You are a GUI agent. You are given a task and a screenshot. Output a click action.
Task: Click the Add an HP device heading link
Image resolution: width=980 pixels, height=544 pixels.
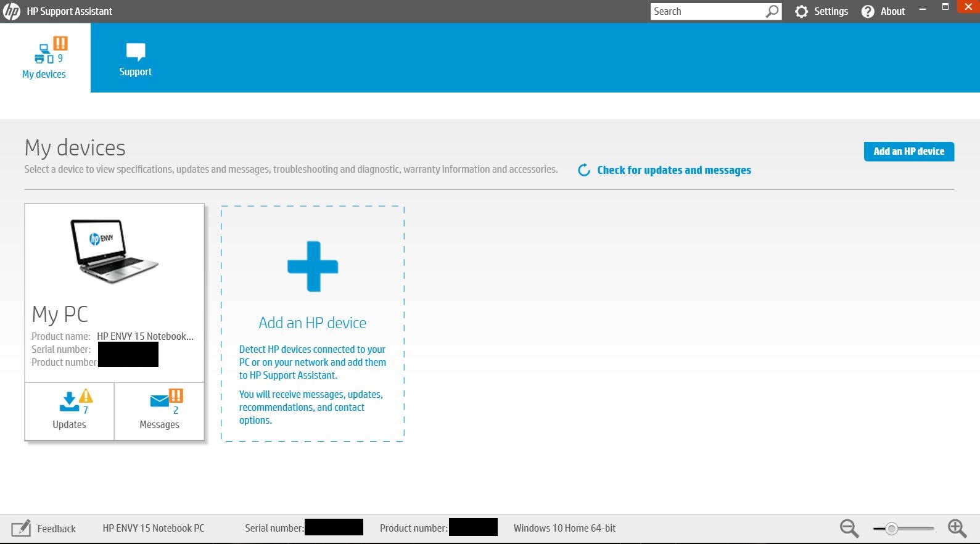click(313, 323)
